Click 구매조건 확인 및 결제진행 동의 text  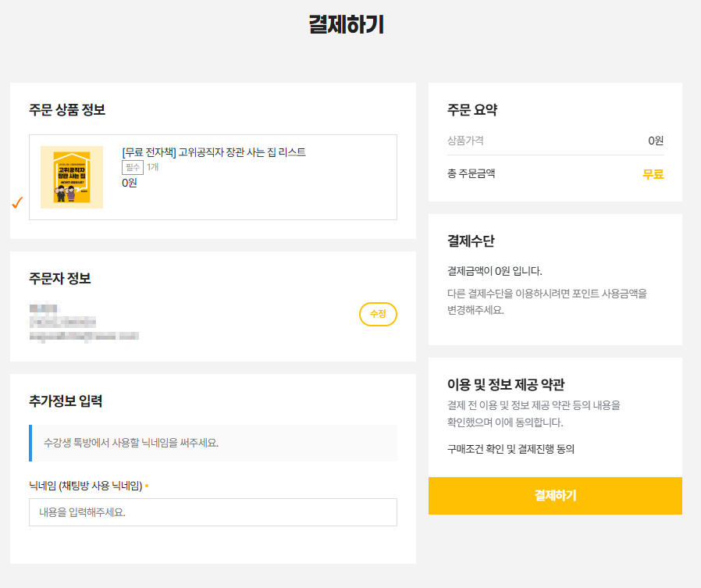(511, 449)
